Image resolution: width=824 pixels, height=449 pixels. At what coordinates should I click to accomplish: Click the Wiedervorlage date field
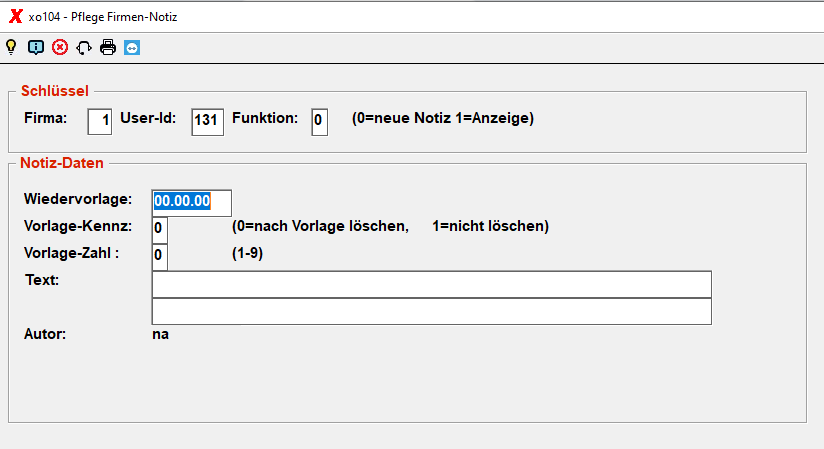click(191, 203)
